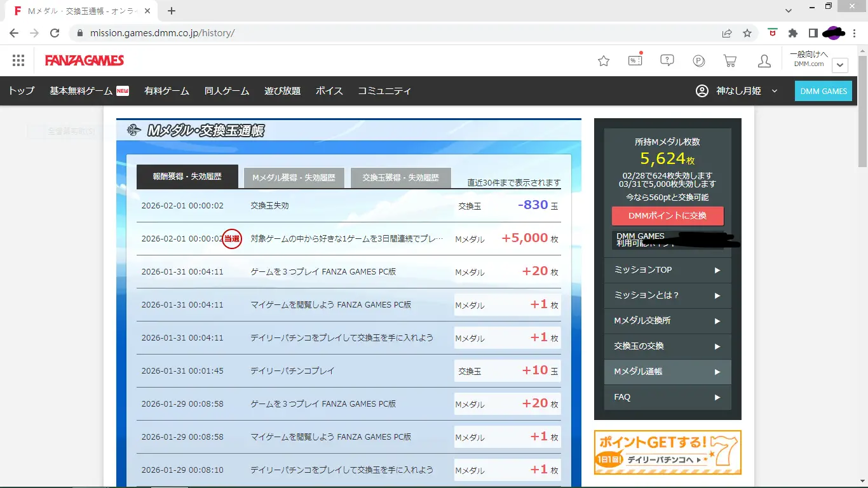Image resolution: width=868 pixels, height=488 pixels.
Task: Click the DMMポイントに交換 button
Action: pos(667,216)
